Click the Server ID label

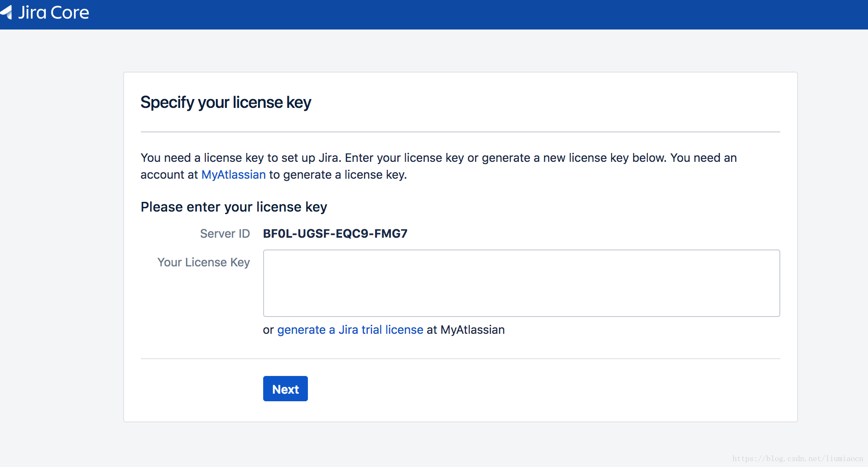click(225, 233)
